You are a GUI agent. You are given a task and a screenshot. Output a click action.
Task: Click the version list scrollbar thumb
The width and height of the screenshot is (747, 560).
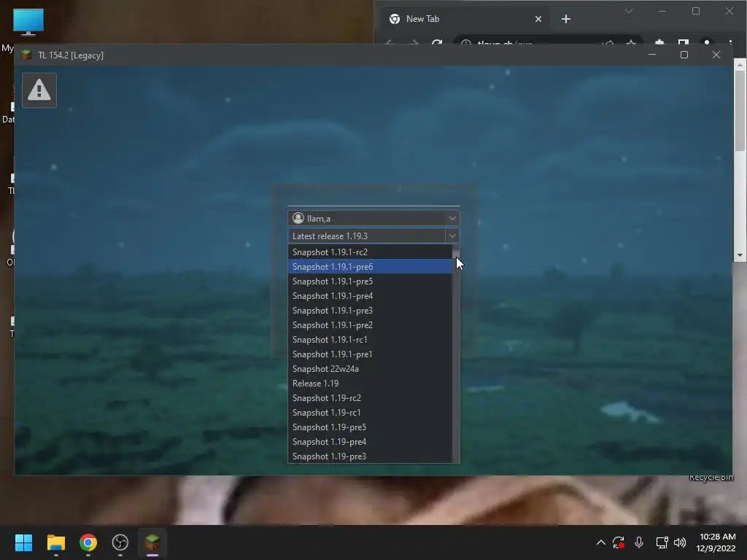point(456,252)
